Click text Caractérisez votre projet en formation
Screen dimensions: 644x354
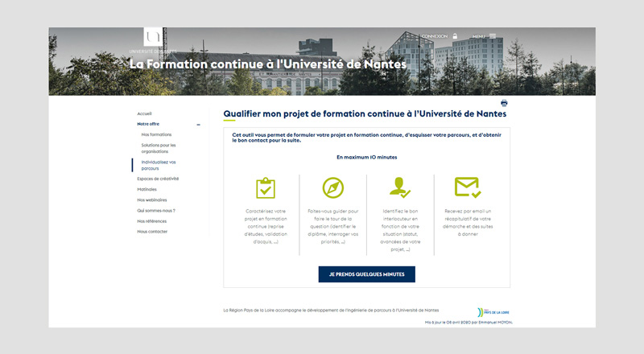tap(266, 226)
